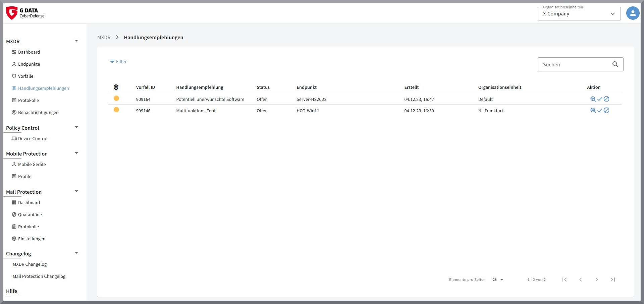Screen dimensions: 644x304
Task: Click the yellow severity dot of incident 909146
Action: pos(116,110)
